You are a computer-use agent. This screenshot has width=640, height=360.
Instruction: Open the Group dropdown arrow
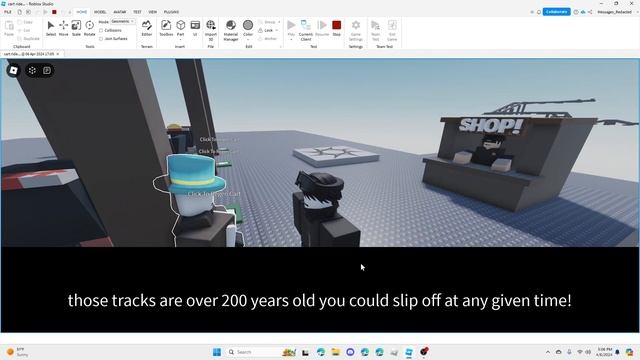(279, 22)
